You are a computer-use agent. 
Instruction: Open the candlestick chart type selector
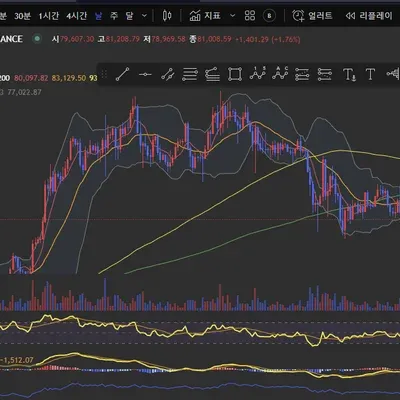pos(167,15)
